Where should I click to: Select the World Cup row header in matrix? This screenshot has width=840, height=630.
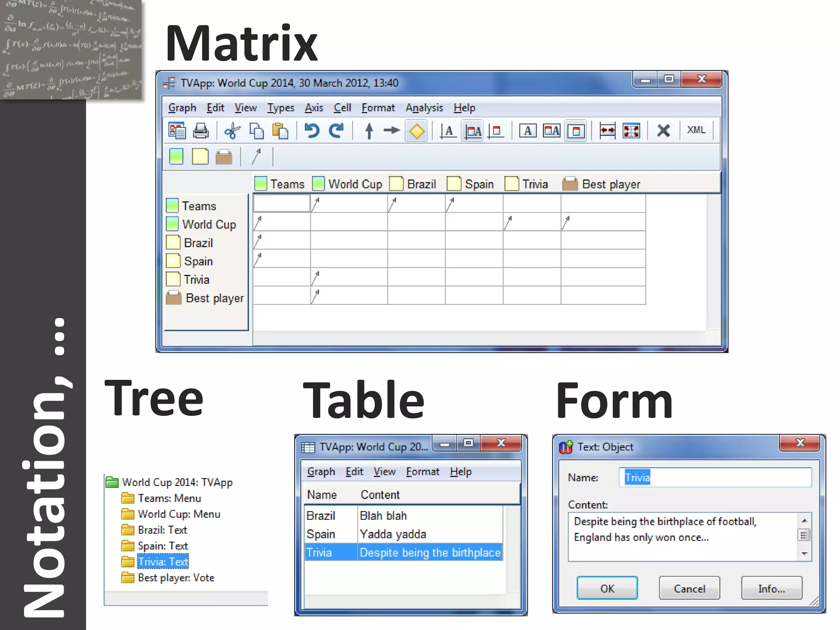tap(201, 224)
